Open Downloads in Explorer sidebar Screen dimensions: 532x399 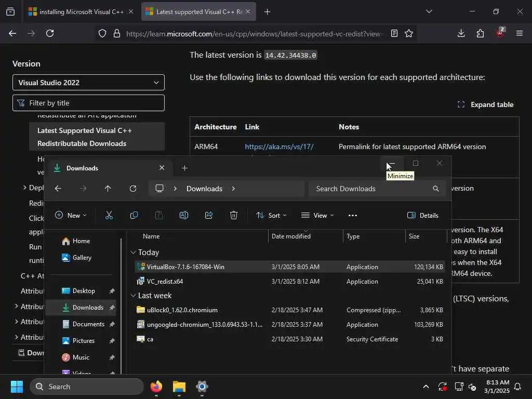tap(82, 308)
